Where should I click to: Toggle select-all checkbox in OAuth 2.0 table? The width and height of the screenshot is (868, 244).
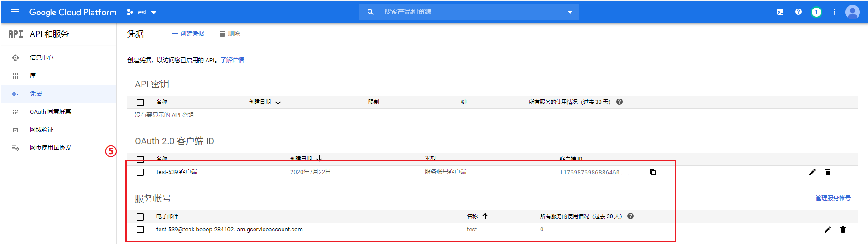pos(140,159)
